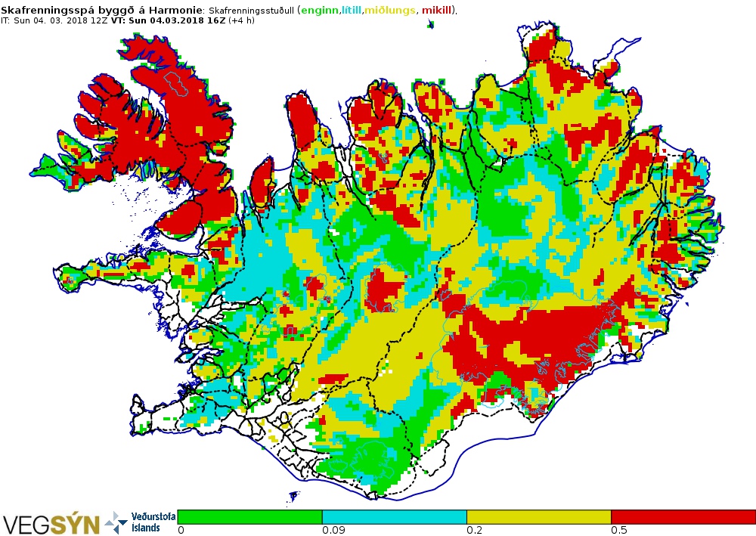
Task: Click the red word 'mikill' in legend
Action: pyautogui.click(x=437, y=10)
